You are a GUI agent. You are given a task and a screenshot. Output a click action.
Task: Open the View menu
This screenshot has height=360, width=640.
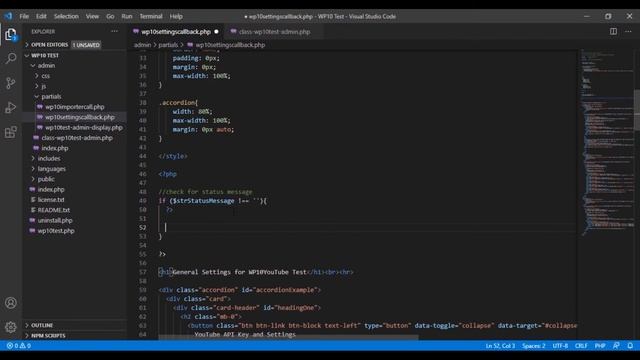tap(92, 16)
